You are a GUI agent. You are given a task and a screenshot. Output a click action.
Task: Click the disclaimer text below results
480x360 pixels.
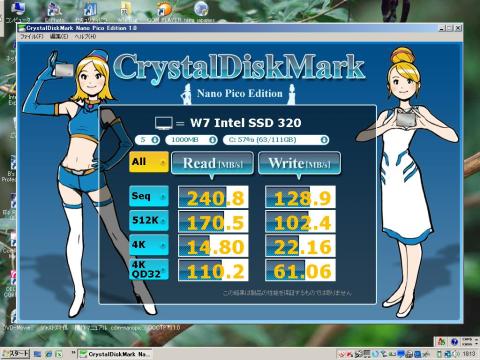[x=287, y=293]
